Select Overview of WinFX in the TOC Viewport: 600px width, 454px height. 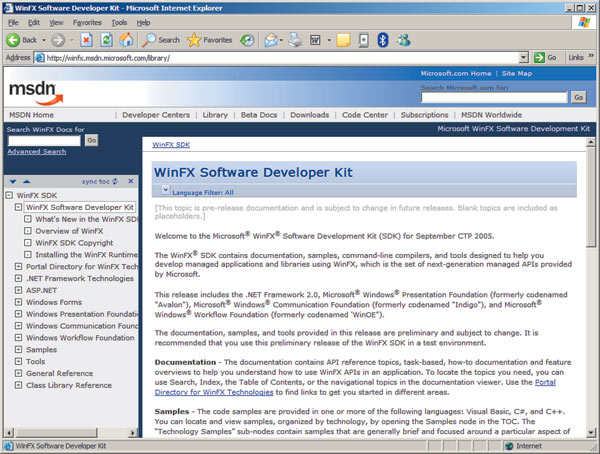pyautogui.click(x=69, y=231)
